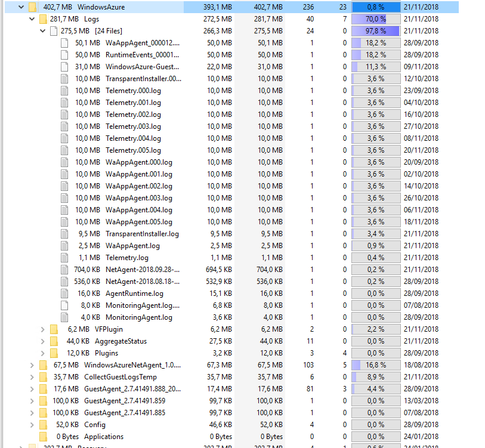Select the Applications folder row
The height and width of the screenshot is (448, 485).
pyautogui.click(x=104, y=437)
